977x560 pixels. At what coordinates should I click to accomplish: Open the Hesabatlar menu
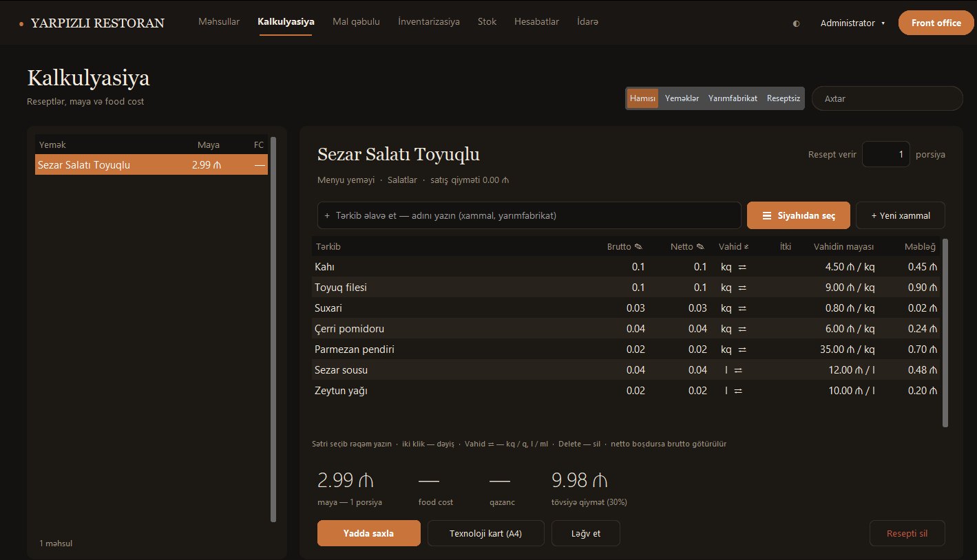click(x=536, y=22)
